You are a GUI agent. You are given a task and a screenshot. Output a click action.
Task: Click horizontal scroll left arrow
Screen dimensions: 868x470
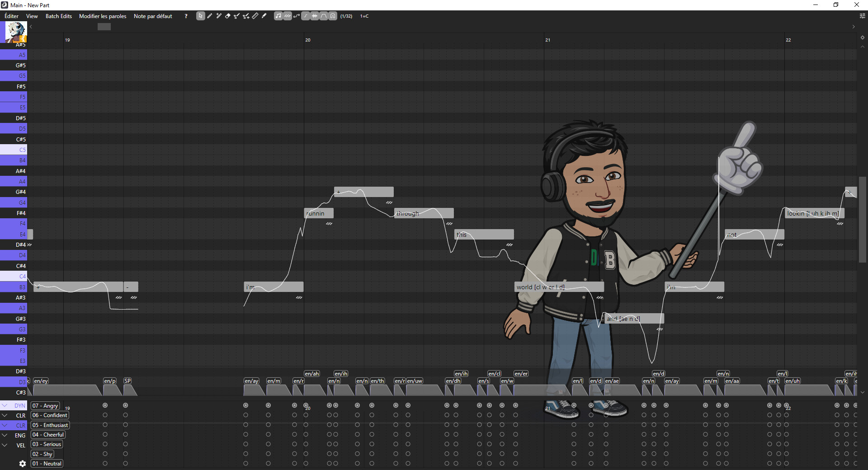(x=31, y=27)
